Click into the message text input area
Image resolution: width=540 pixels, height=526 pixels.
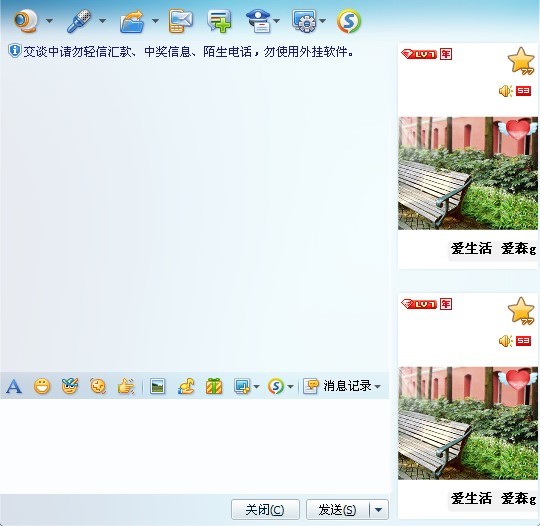click(195, 446)
